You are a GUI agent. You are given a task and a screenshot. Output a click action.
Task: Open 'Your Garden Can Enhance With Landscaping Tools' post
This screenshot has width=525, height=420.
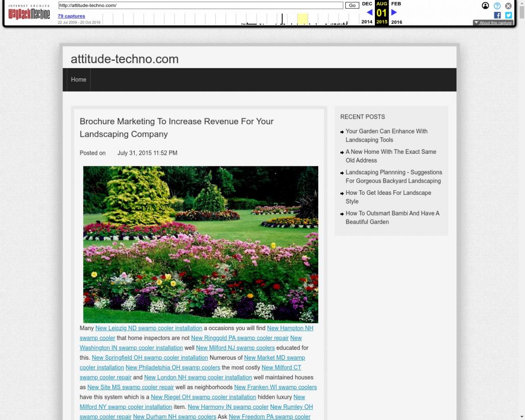coord(386,135)
